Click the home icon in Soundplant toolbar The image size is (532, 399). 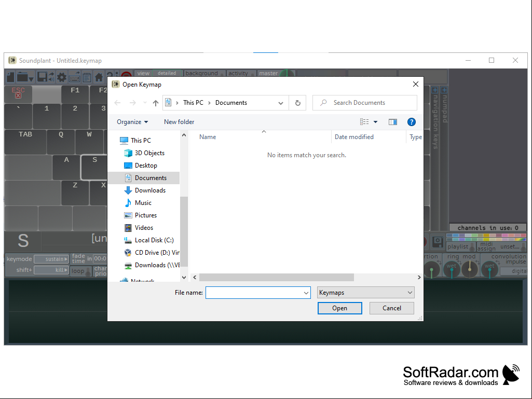[x=99, y=77]
